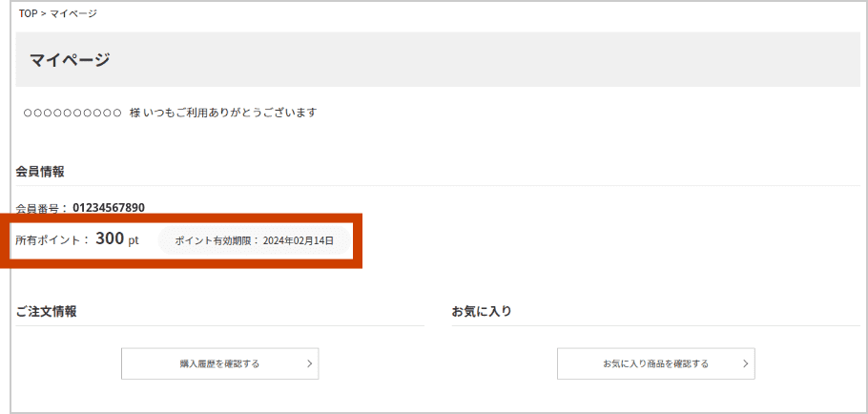
Task: Select the member number 01234567890
Action: point(109,208)
